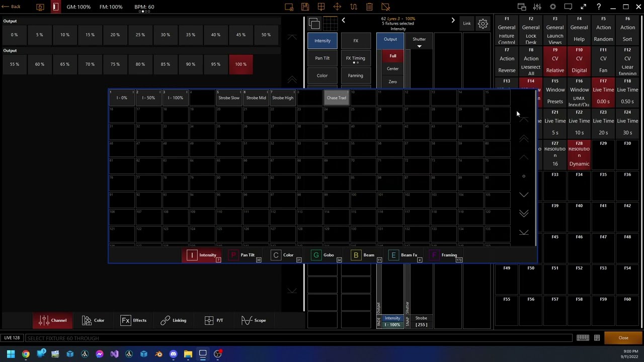Open Google Chrome from taskbar
Image resolution: width=644 pixels, height=362 pixels.
click(x=26, y=354)
